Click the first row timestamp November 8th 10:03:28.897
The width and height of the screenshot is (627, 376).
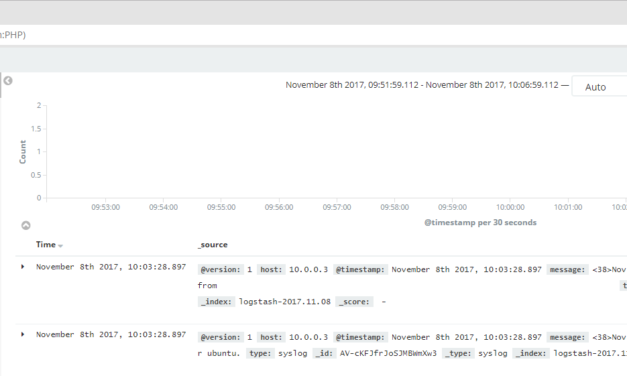coord(111,267)
